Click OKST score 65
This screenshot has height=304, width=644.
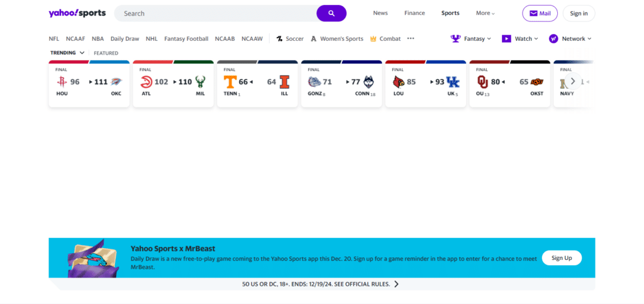point(524,82)
